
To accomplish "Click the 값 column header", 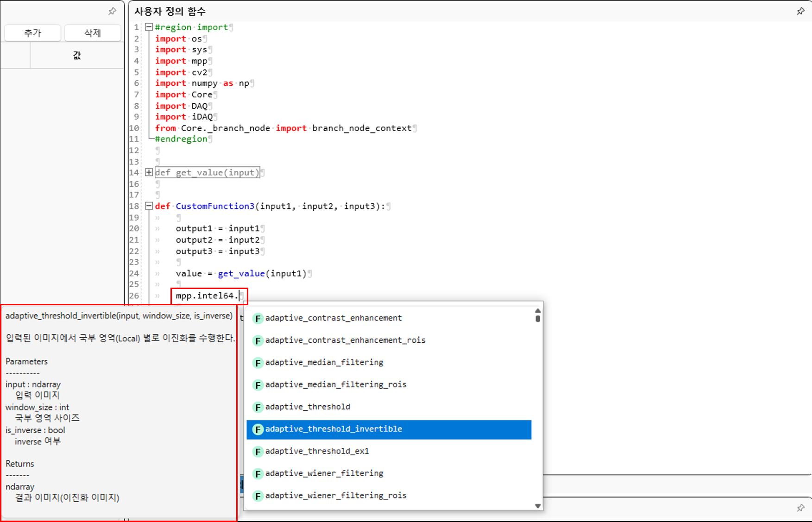I will point(77,56).
